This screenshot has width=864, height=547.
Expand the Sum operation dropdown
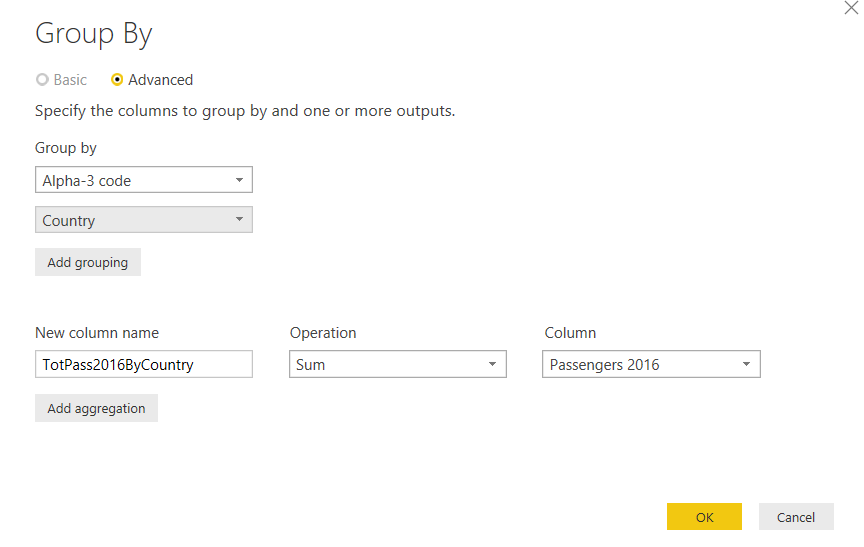(397, 364)
